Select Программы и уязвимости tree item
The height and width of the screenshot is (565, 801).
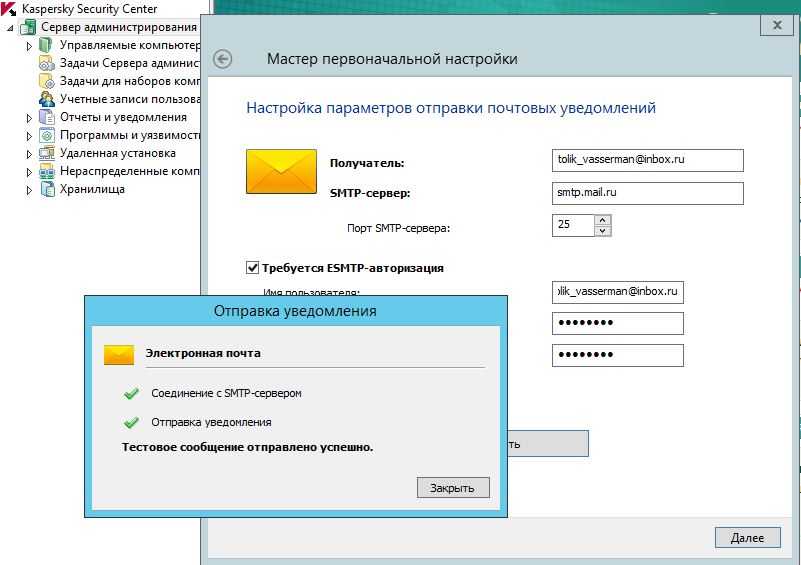130,135
